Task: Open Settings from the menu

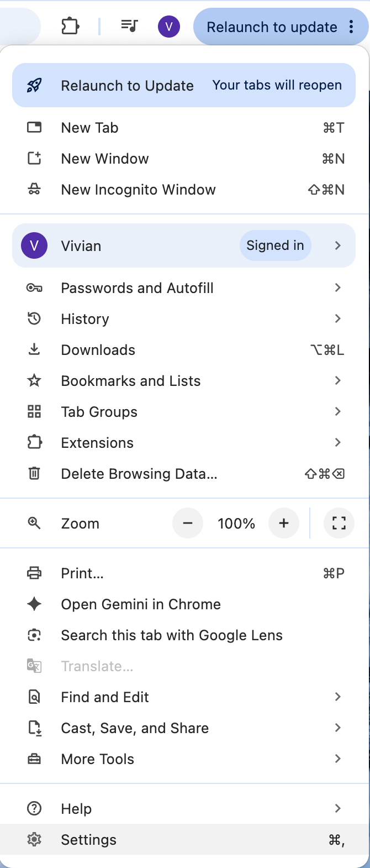Action: click(x=185, y=840)
